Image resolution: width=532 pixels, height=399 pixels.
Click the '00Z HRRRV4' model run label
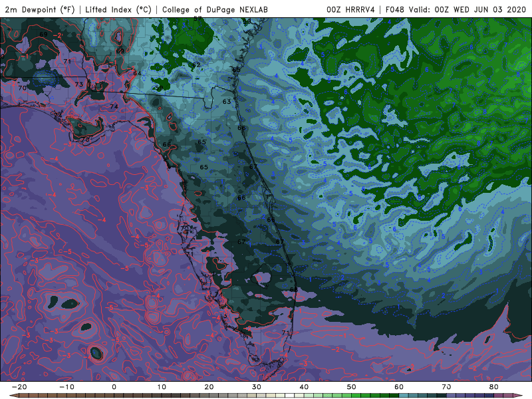(x=351, y=10)
